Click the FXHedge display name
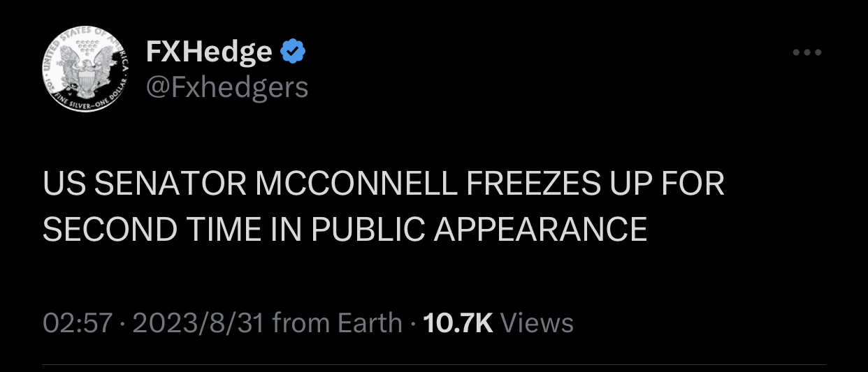Screen dimensions: 868x372 (x=208, y=52)
